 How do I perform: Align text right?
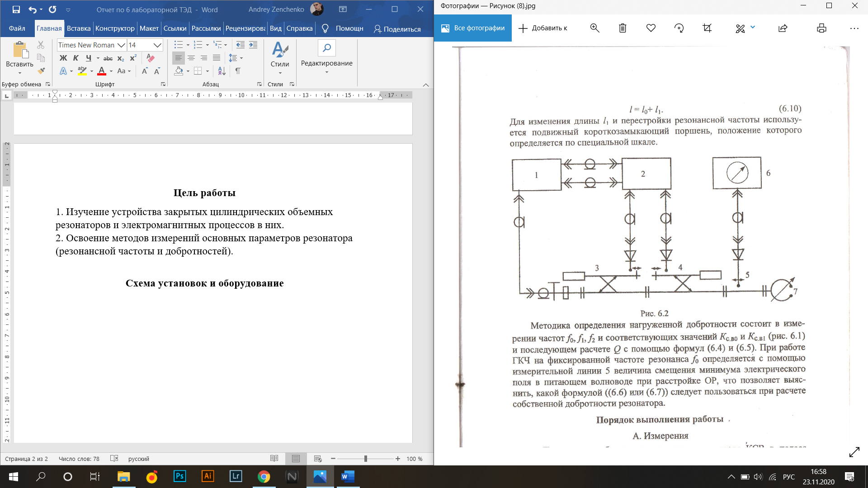(204, 58)
